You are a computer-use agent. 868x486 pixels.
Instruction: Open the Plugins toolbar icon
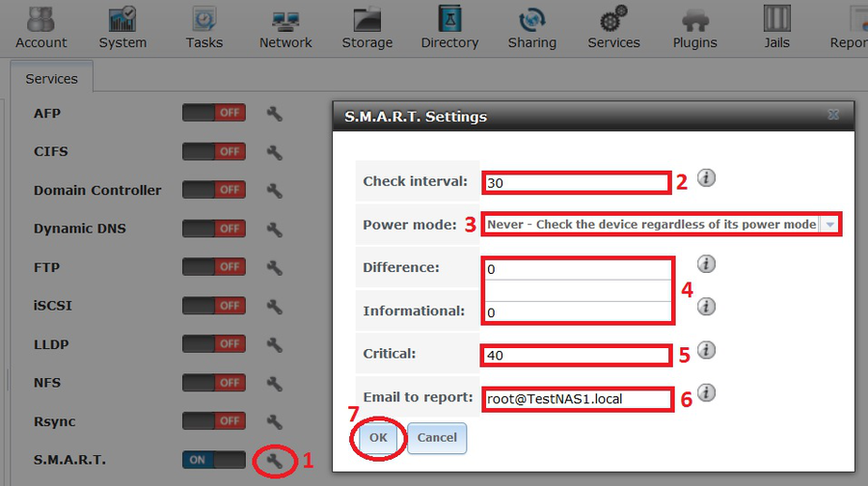pyautogui.click(x=694, y=27)
